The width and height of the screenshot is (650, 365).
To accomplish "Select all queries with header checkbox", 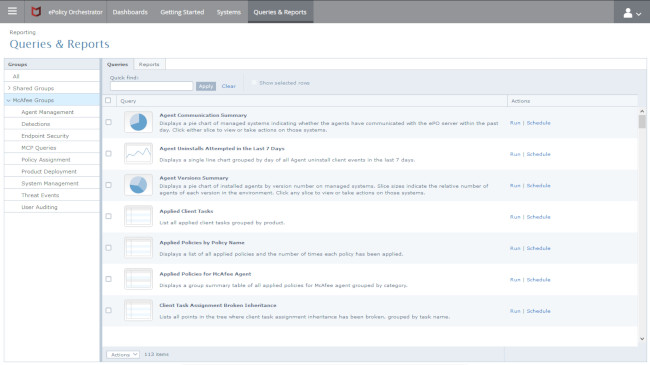I will click(x=108, y=100).
